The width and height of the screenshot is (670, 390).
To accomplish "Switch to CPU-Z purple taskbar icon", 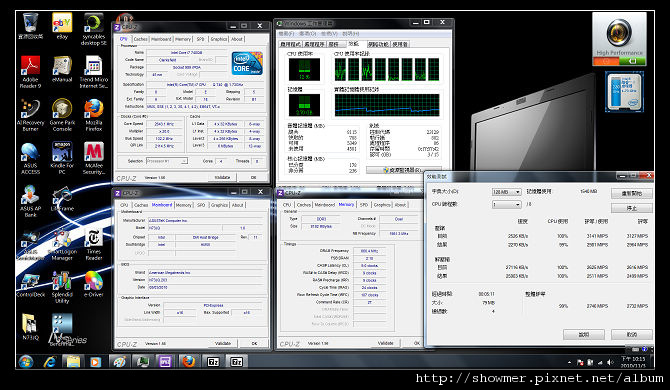I will (165, 362).
